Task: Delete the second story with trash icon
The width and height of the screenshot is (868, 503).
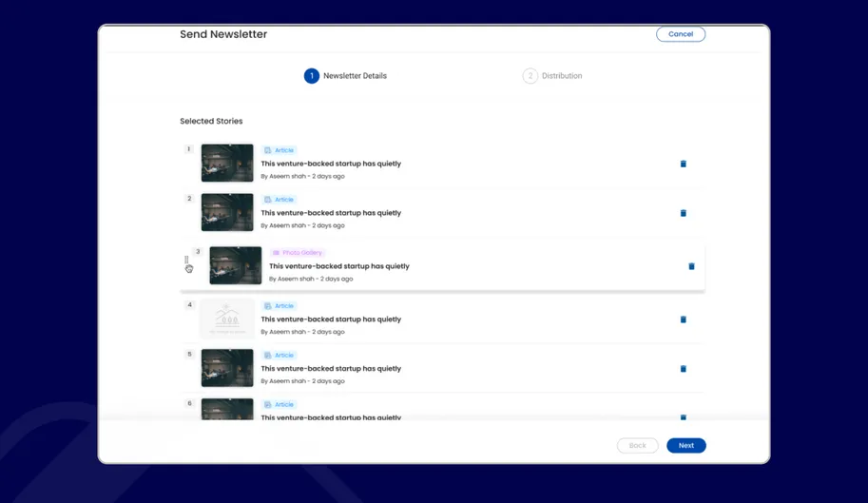Action: 683,213
